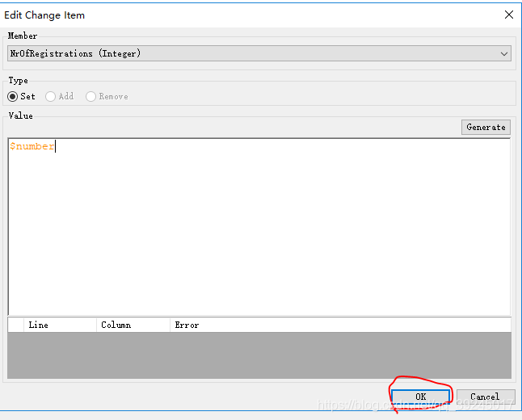Viewport: 522px width, 420px height.
Task: Dismiss changes with the Cancel button
Action: tap(485, 397)
